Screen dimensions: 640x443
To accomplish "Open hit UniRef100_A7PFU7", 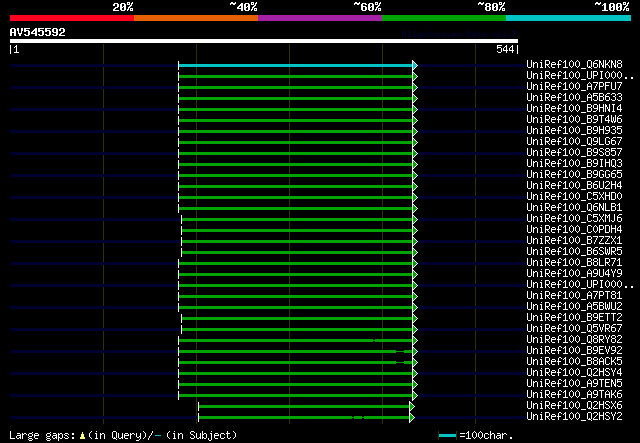I will [x=574, y=87].
